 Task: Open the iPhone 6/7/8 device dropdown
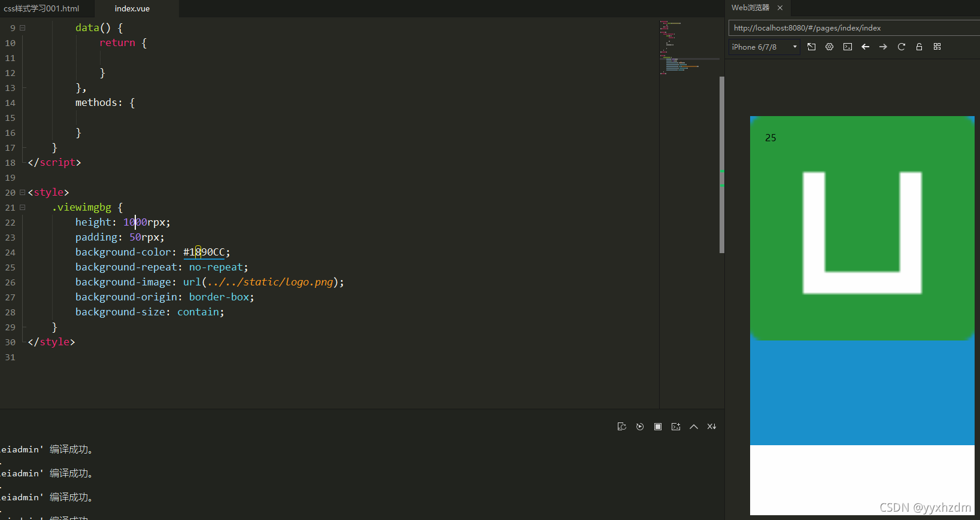[x=764, y=47]
